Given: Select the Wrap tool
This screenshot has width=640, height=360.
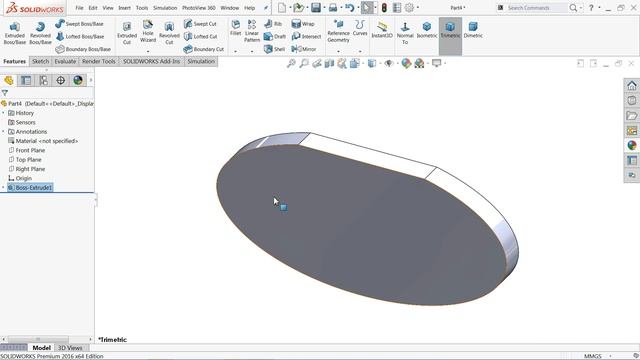Looking at the screenshot, I should click(303, 24).
